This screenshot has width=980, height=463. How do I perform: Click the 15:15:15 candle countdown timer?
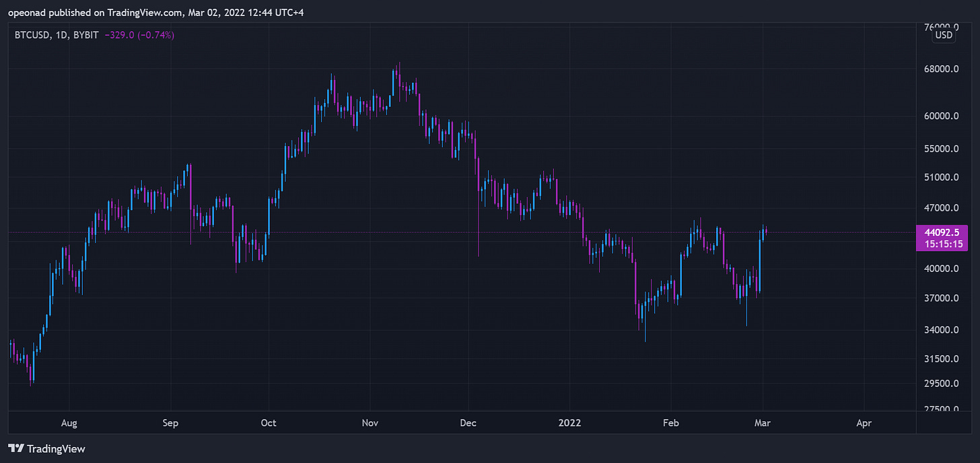tap(942, 244)
